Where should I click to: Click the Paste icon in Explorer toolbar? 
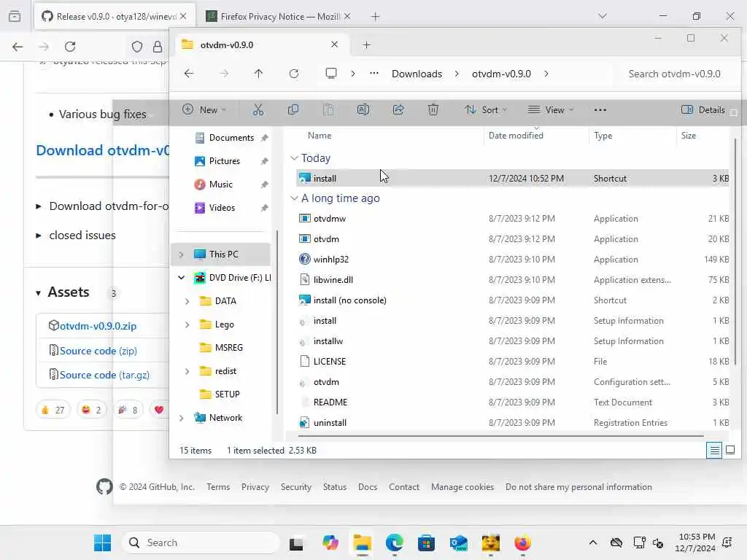(x=328, y=110)
